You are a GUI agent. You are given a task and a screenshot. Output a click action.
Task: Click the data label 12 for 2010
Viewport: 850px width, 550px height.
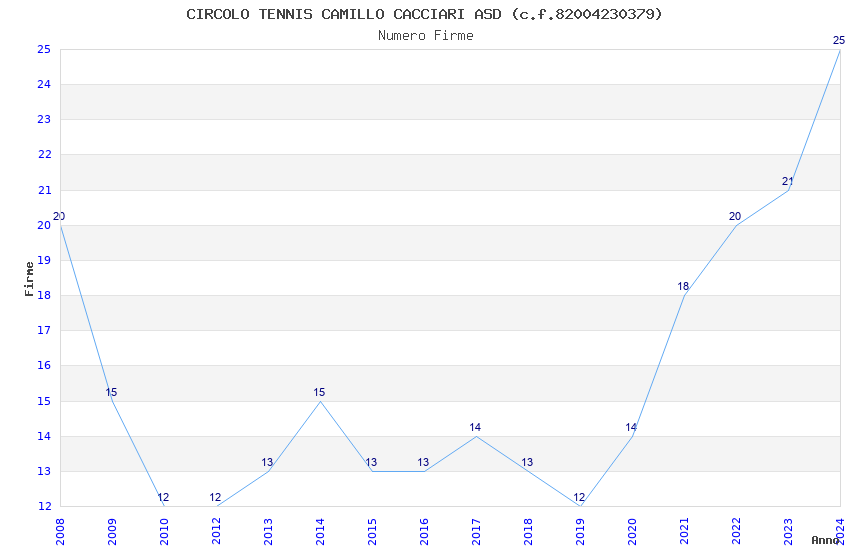coord(163,497)
